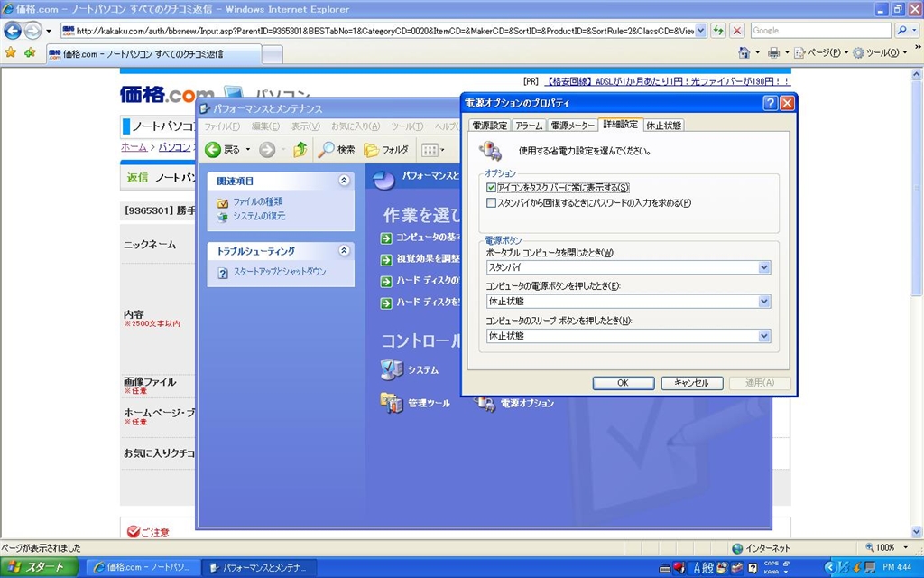The height and width of the screenshot is (578, 924).
Task: Open the システム control panel icon
Action: click(392, 369)
